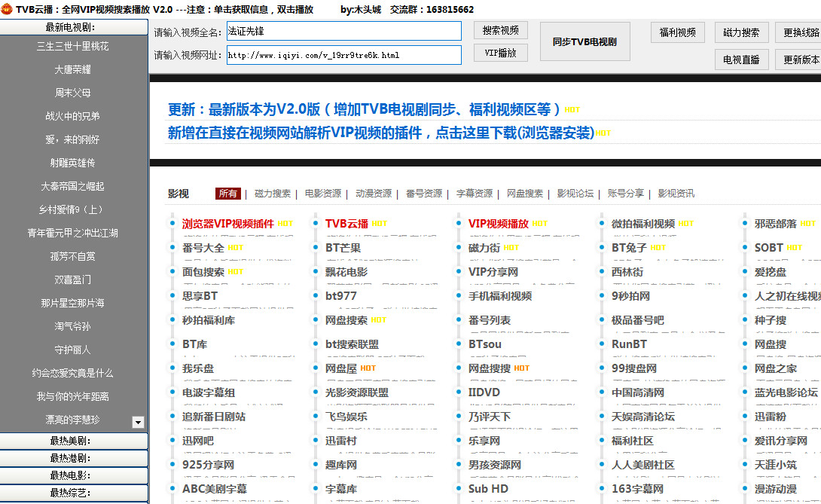This screenshot has height=504, width=821.
Task: Select 大秦帝国之崛起 in the list
Action: tap(73, 187)
